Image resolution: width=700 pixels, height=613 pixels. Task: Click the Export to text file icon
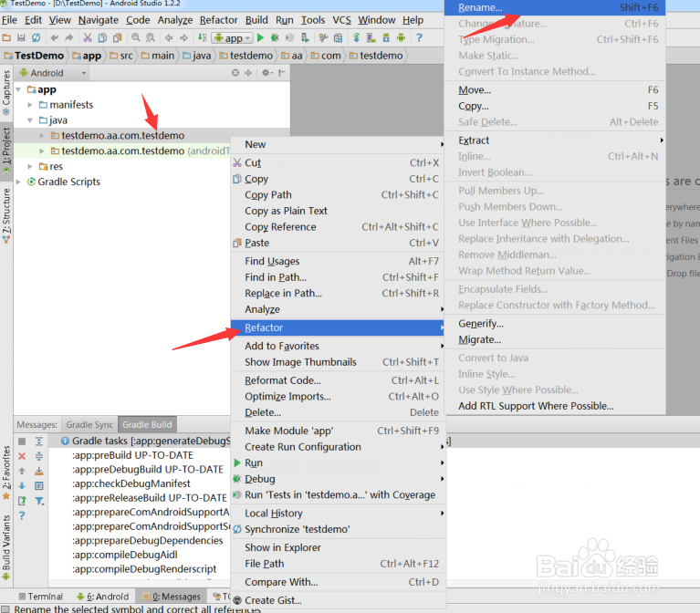tap(22, 501)
